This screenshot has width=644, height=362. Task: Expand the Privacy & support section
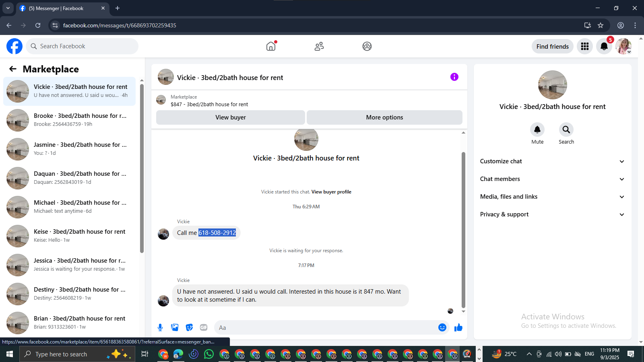[x=553, y=214]
